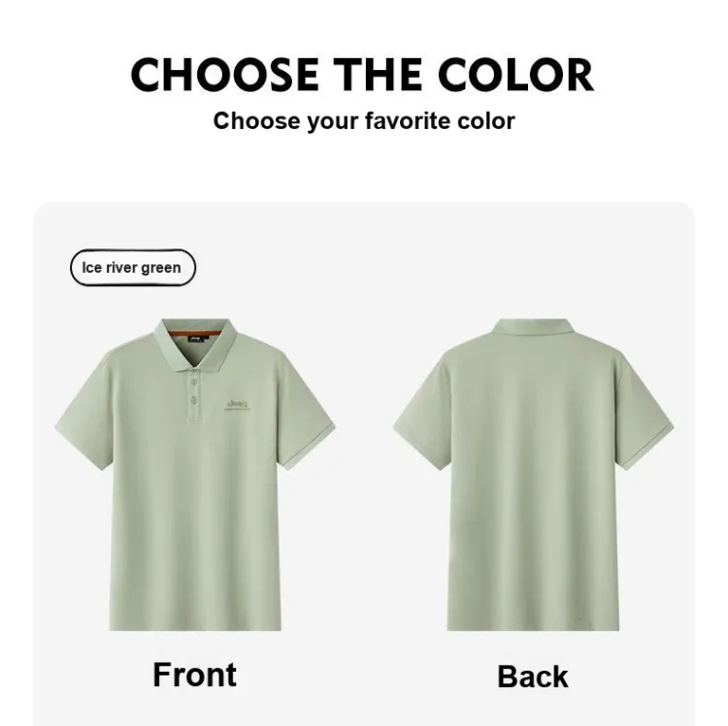
Task: Click the embroidered chest logo on front shirt
Action: [237, 406]
